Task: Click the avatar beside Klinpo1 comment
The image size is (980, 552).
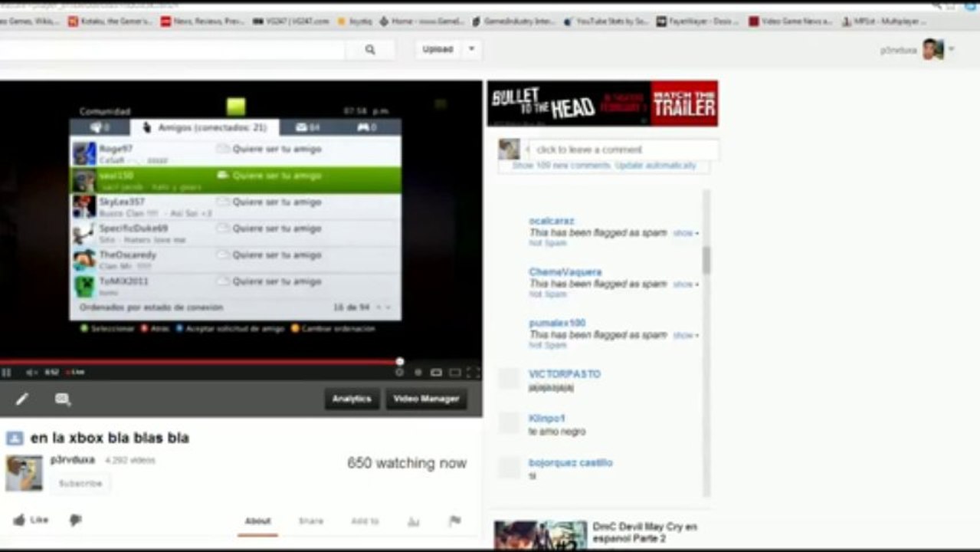Action: tap(510, 422)
